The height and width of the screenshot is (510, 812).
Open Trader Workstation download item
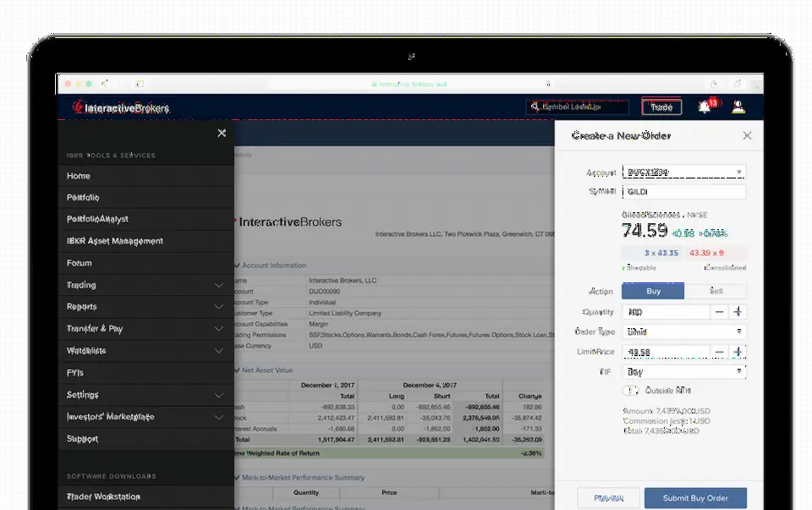pyautogui.click(x=145, y=496)
